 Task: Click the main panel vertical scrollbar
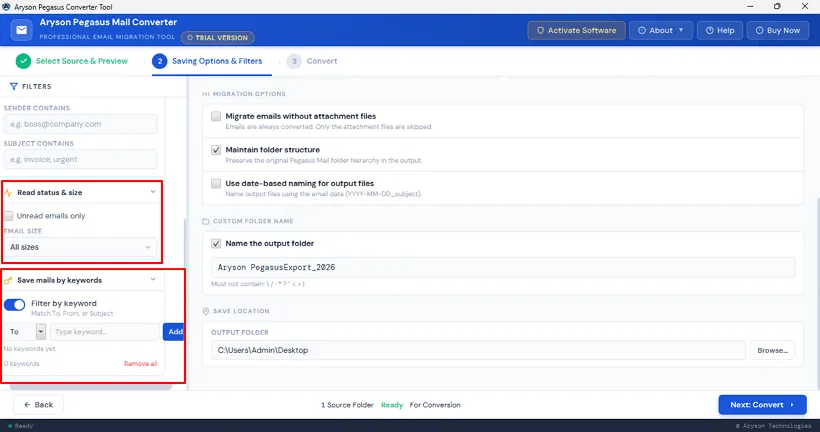coord(818,293)
